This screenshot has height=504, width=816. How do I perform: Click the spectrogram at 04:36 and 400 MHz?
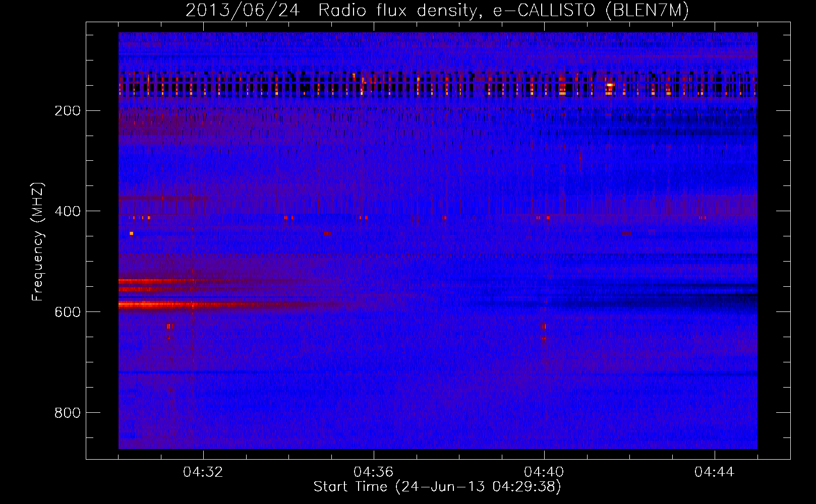click(x=374, y=211)
